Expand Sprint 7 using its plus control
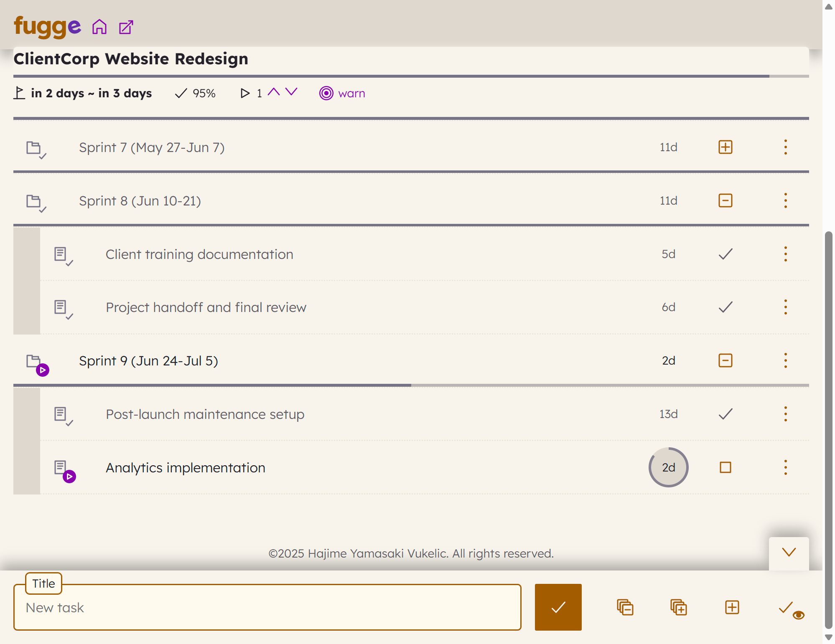This screenshot has width=835, height=644. point(725,147)
